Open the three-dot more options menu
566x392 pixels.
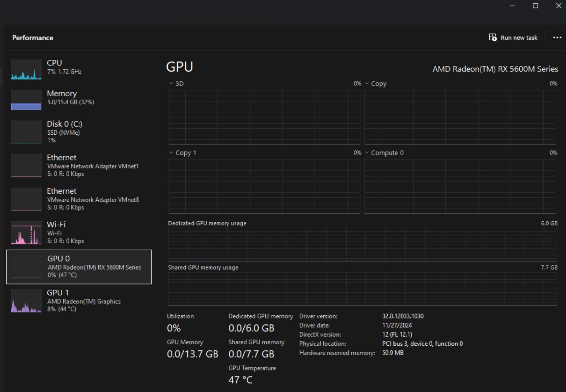tap(557, 37)
